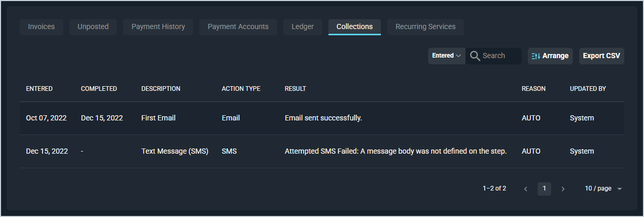Select the Text Message (SMS) row
Viewport: 644px width, 217px height.
pyautogui.click(x=174, y=152)
